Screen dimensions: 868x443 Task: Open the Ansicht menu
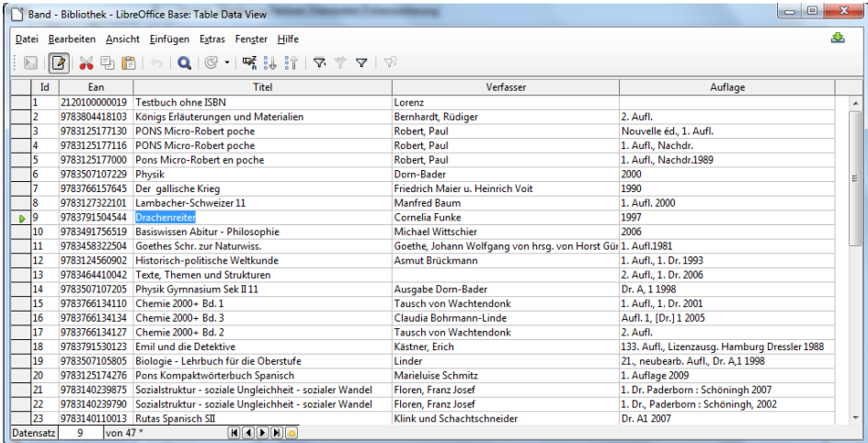pyautogui.click(x=123, y=40)
